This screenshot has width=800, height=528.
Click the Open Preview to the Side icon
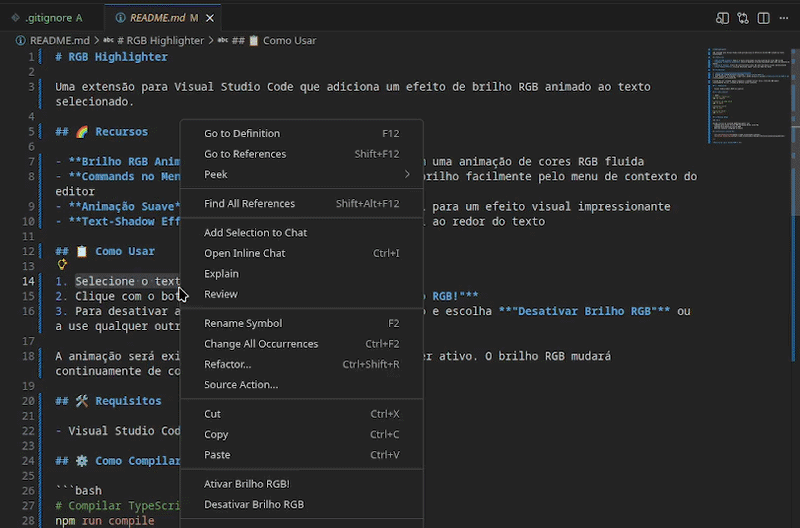click(722, 18)
